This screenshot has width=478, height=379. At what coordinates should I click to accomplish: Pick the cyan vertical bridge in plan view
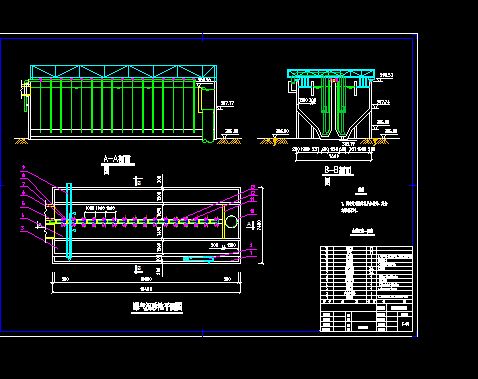tap(69, 221)
